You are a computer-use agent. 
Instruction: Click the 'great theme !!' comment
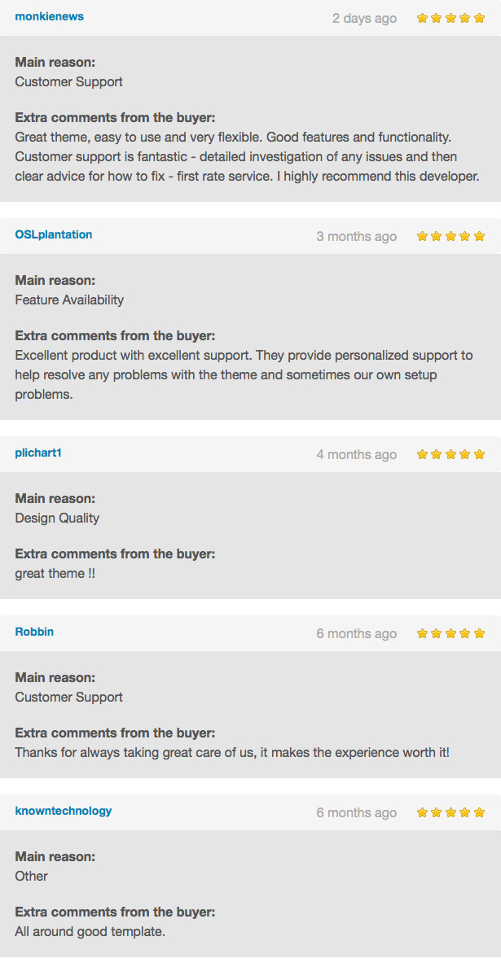tap(55, 573)
